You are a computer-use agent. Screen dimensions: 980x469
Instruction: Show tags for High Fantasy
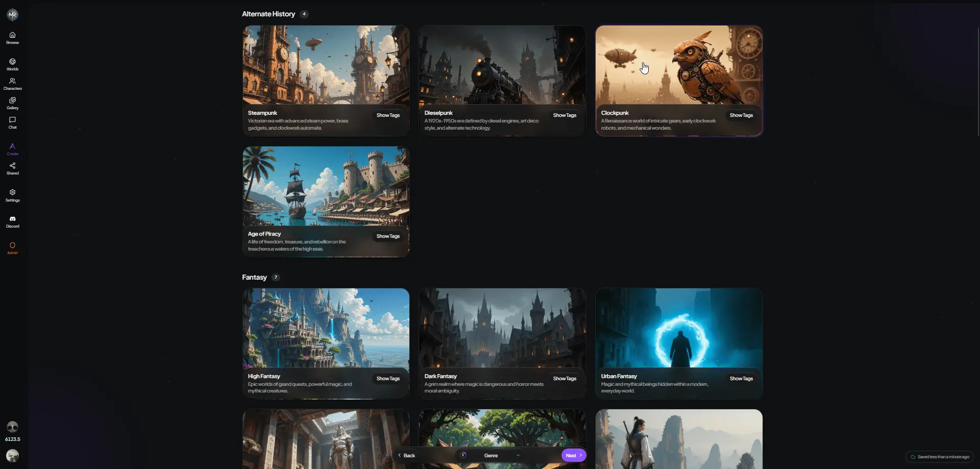coord(388,379)
